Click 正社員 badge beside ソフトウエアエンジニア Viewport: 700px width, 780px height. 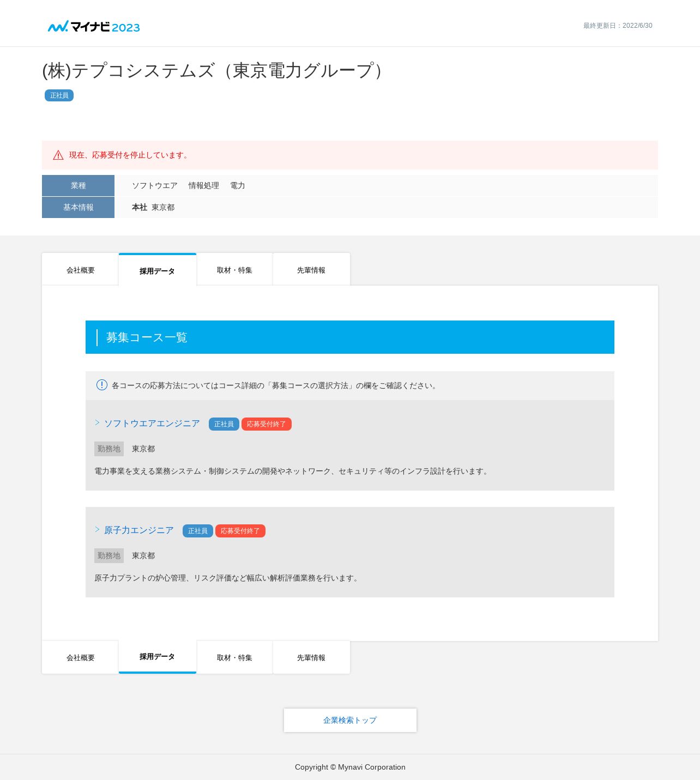[x=224, y=424]
